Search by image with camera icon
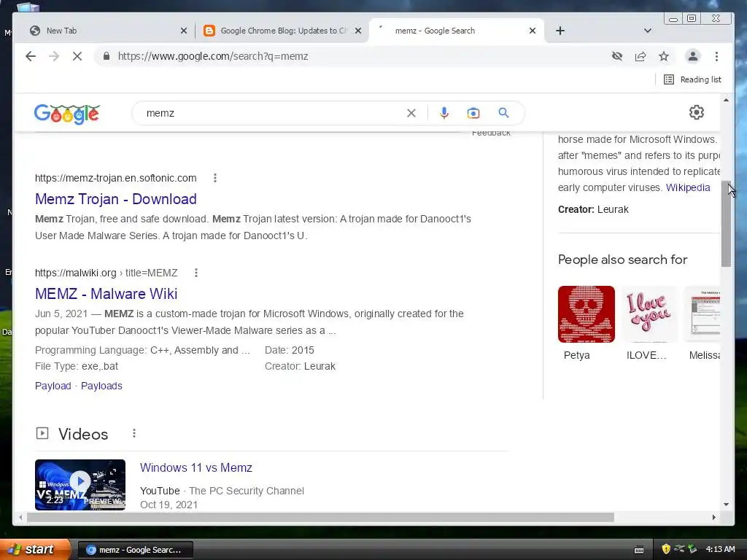Viewport: 747px width, 560px height. pos(473,113)
